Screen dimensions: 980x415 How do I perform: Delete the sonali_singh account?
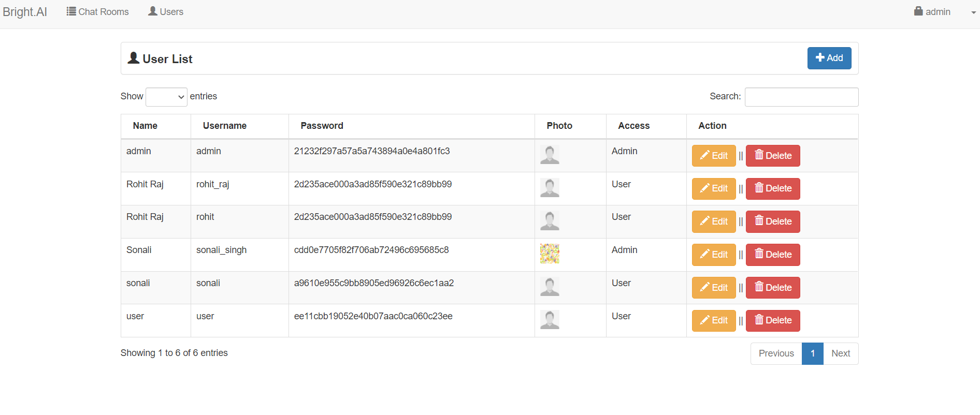click(773, 255)
